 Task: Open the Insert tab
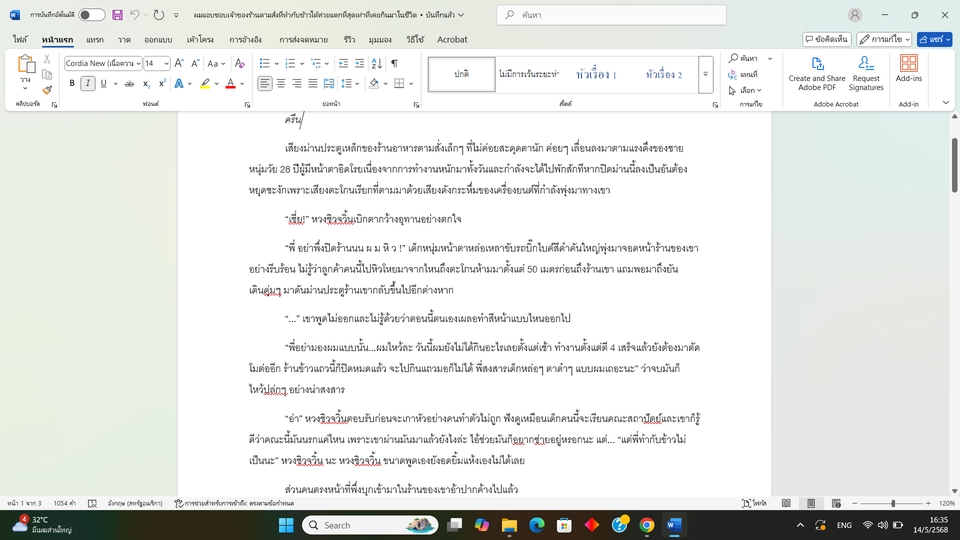click(95, 39)
